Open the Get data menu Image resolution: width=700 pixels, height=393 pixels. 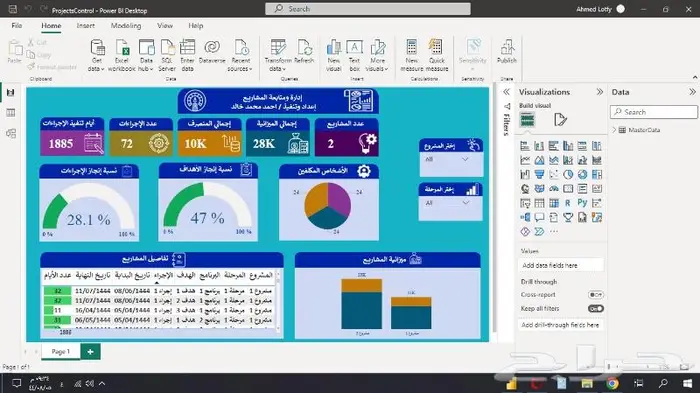point(96,55)
